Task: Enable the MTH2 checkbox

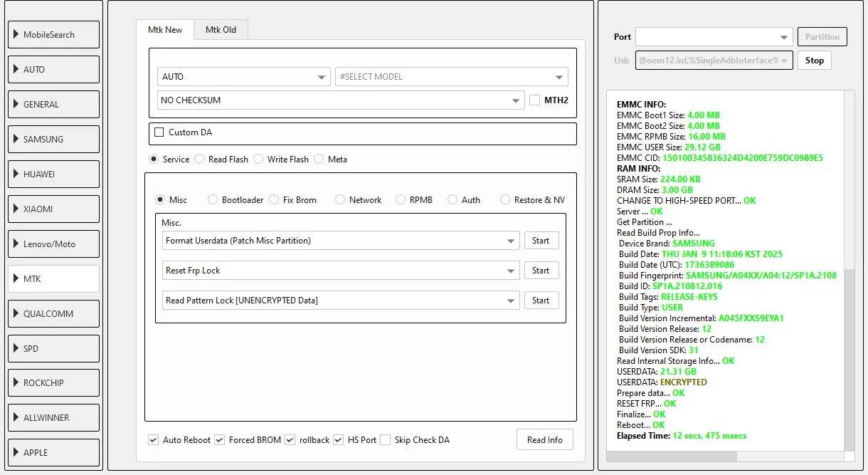Action: click(x=535, y=100)
